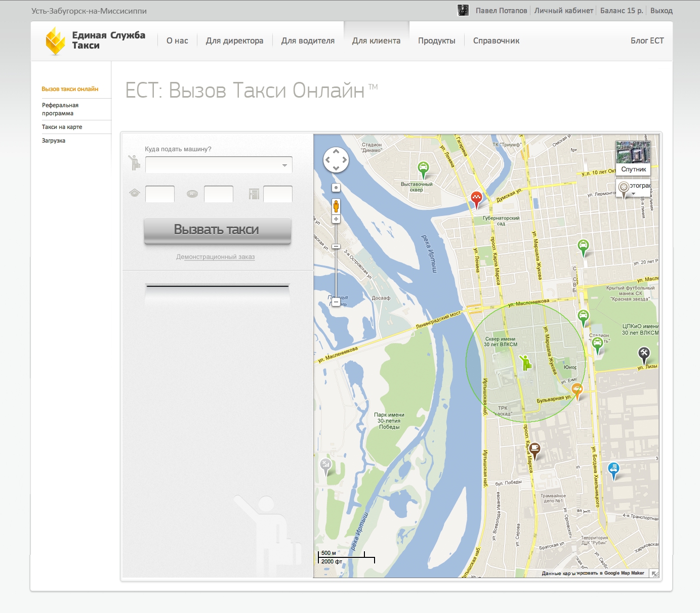Open the Демонстрационный заказ link
Screen dimensions: 700x613
point(216,257)
